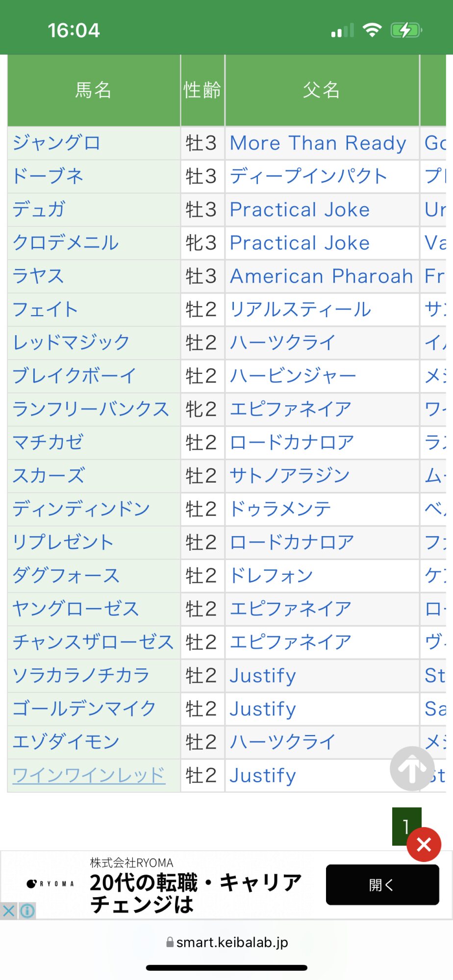Open sire ディープインパクト link
This screenshot has width=453, height=980.
tap(309, 176)
